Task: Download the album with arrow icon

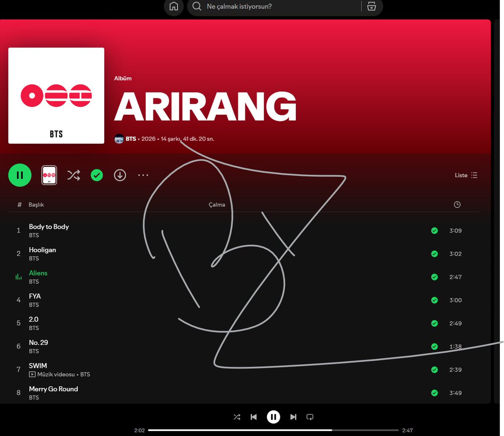Action: click(x=120, y=175)
